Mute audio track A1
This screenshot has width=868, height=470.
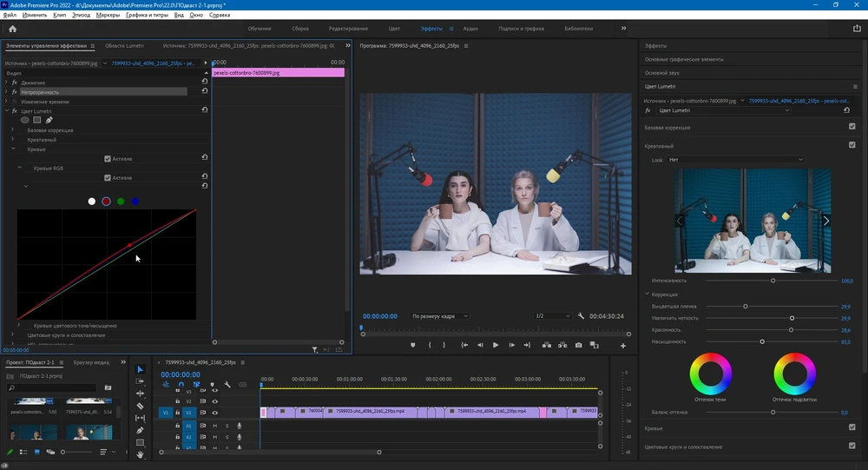tap(214, 426)
